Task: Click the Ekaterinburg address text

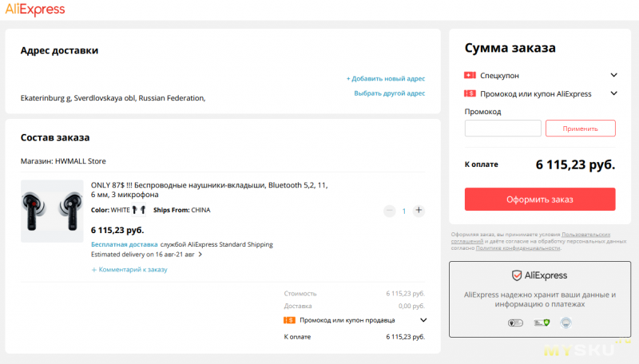Action: (x=113, y=98)
